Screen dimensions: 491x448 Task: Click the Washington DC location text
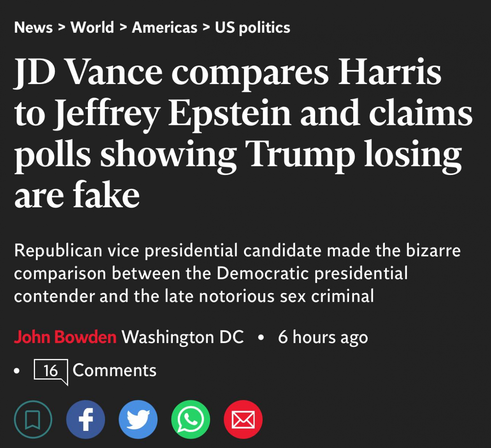click(x=183, y=337)
